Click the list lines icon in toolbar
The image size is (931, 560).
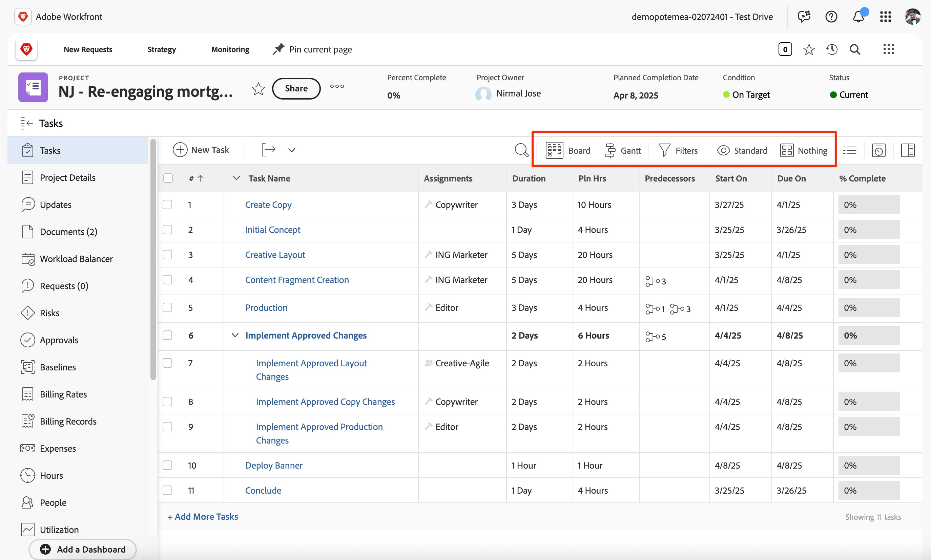849,151
